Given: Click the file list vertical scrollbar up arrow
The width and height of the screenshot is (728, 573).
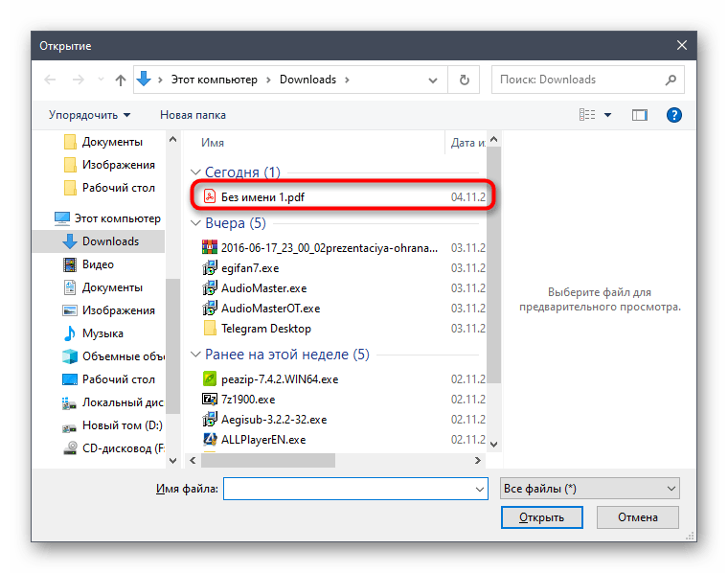Looking at the screenshot, I should coord(493,139).
